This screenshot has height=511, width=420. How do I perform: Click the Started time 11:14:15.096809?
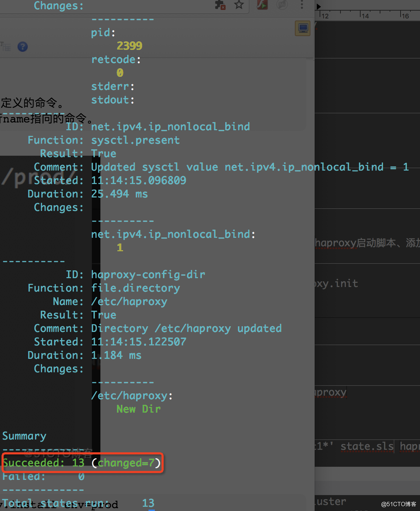tap(139, 180)
